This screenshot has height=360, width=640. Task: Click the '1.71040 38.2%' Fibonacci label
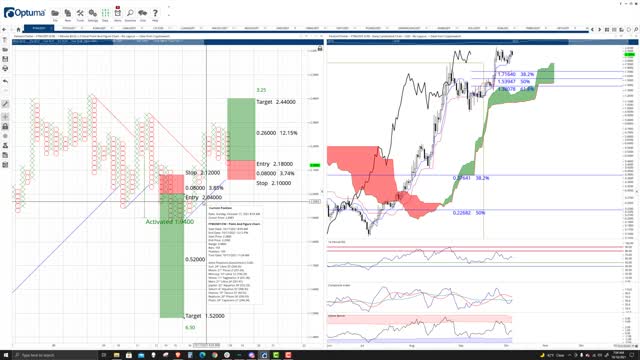click(516, 74)
